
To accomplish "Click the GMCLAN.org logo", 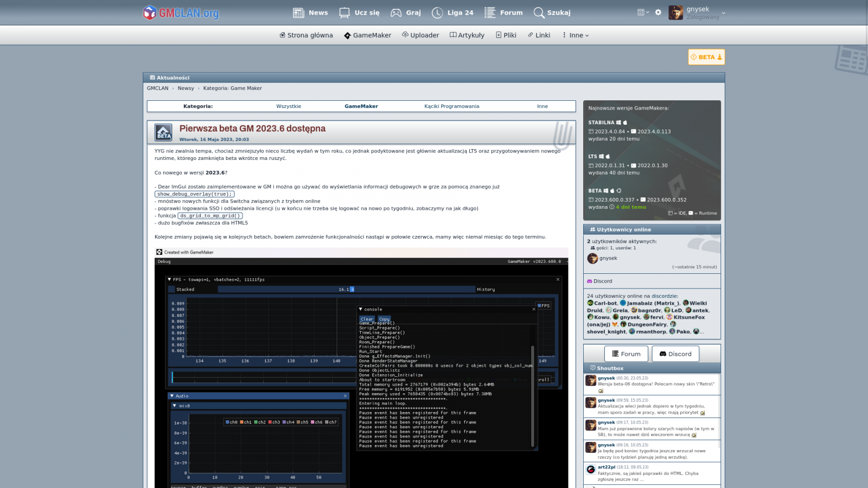I will pos(181,12).
